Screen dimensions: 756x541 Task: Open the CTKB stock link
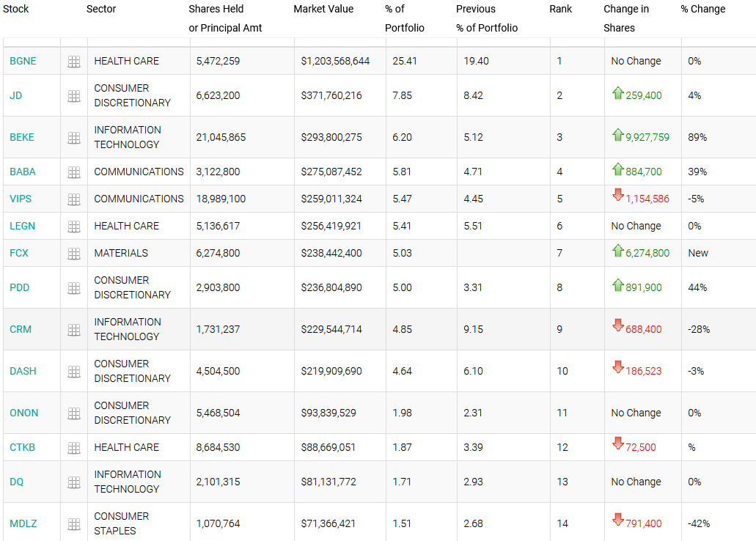[x=22, y=447]
